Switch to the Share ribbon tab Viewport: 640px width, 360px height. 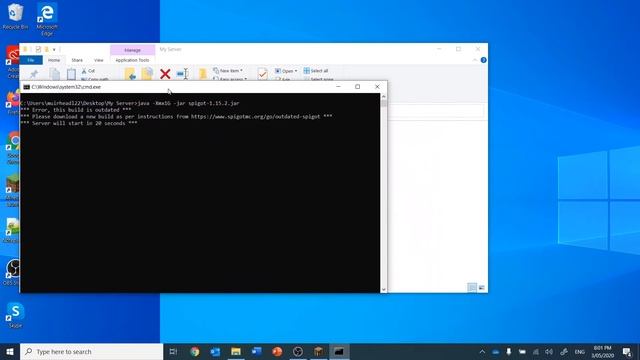pos(77,60)
